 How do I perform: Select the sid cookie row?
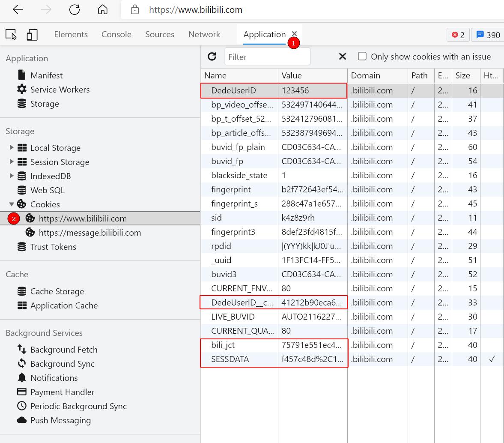click(x=352, y=218)
